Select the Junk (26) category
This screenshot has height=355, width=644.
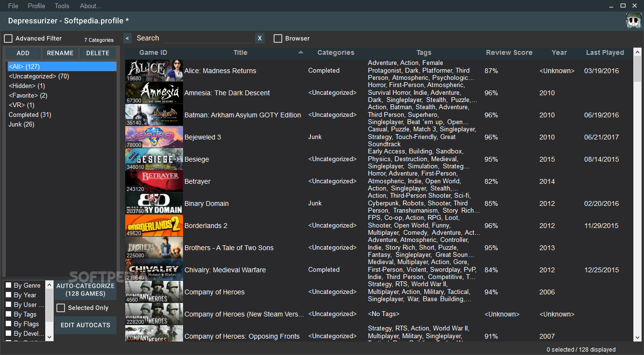click(62, 124)
